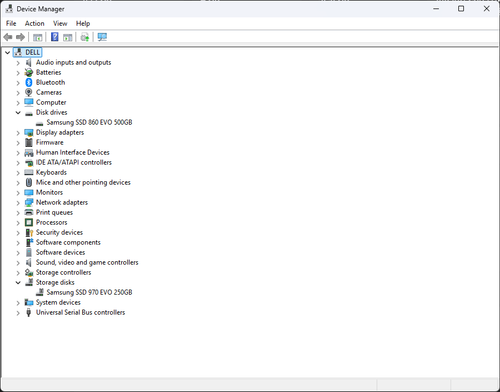Click the key icon beside Security devices
Image resolution: width=500 pixels, height=392 pixels.
pyautogui.click(x=29, y=232)
